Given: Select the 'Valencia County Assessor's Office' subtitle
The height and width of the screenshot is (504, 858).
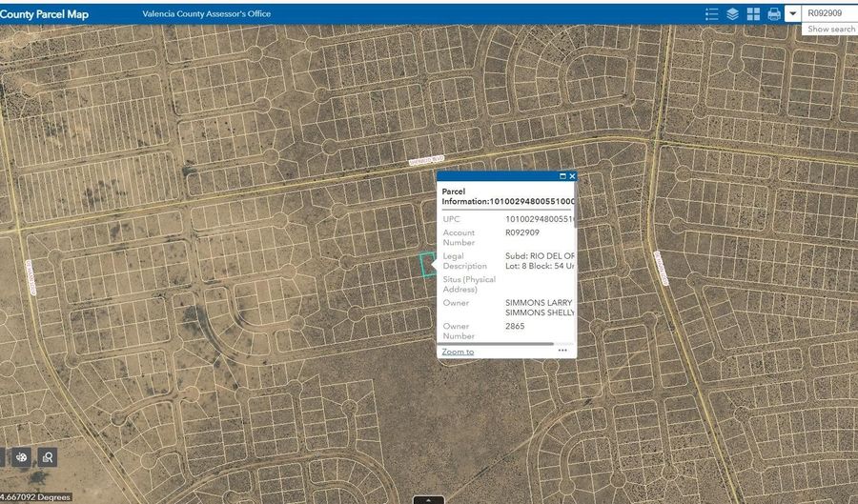Looking at the screenshot, I should point(206,13).
